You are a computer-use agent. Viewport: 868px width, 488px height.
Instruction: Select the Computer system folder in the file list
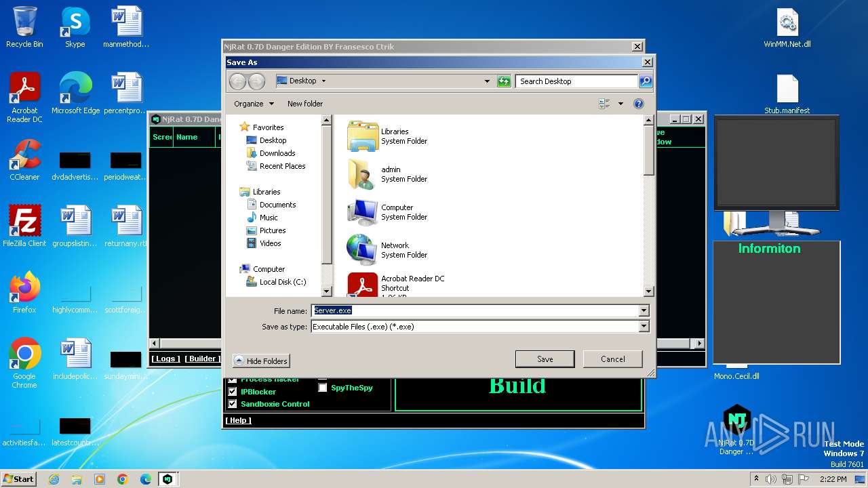[x=387, y=212]
